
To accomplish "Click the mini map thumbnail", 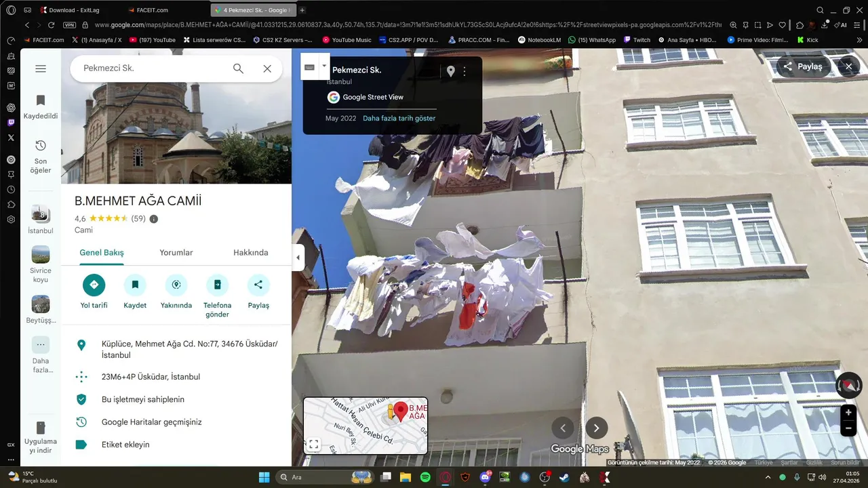I will [366, 425].
